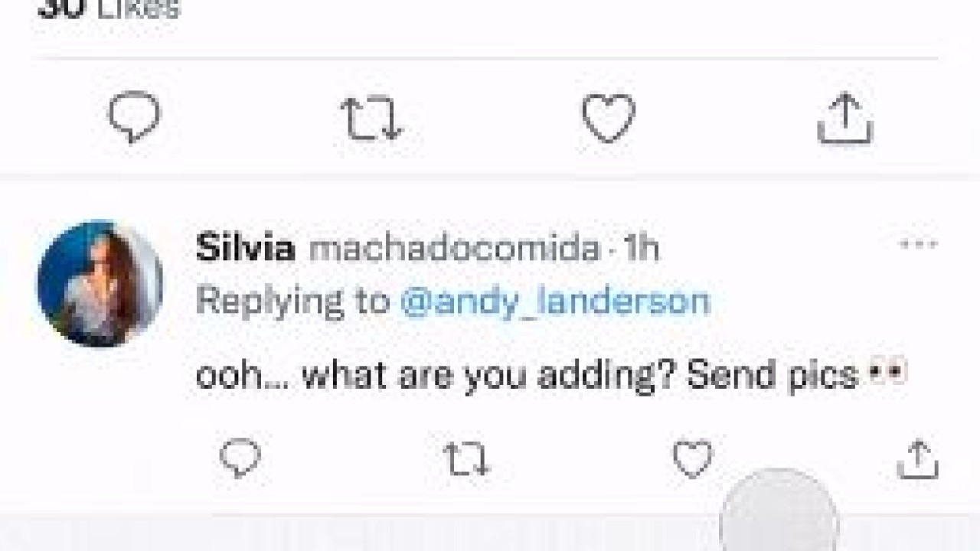Like the main tweet with heart icon
The height and width of the screenshot is (551, 980).
[609, 119]
